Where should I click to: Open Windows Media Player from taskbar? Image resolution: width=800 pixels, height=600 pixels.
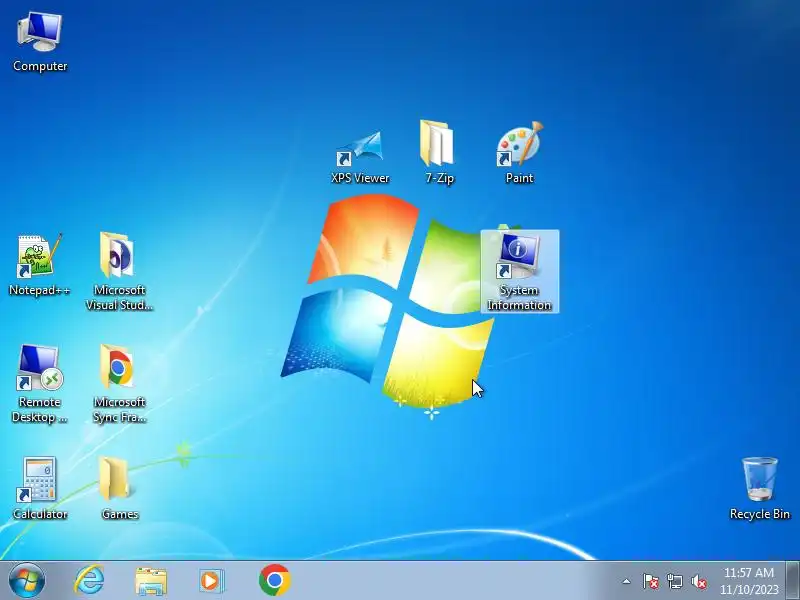(x=211, y=581)
